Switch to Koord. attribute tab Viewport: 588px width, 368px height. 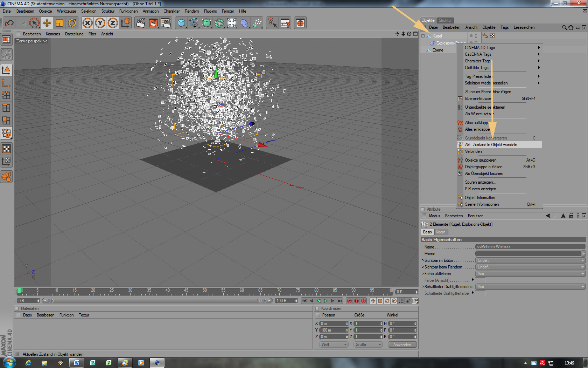point(441,232)
